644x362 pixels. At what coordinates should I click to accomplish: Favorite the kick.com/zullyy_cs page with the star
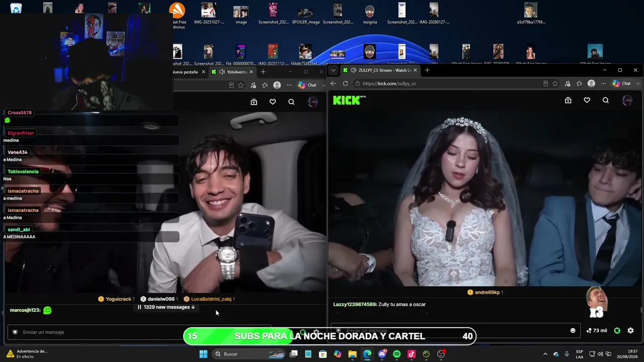[555, 83]
